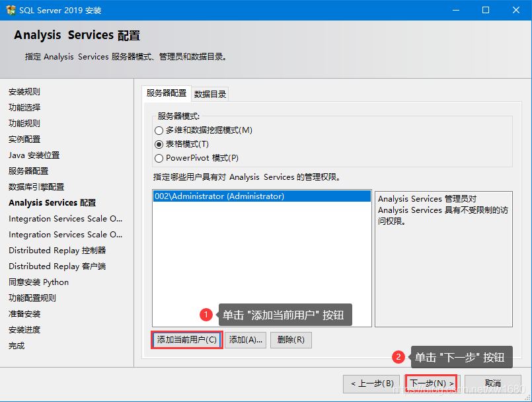The image size is (532, 402).
Task: Click 功能选择 in the left sidebar
Action: pyautogui.click(x=24, y=108)
